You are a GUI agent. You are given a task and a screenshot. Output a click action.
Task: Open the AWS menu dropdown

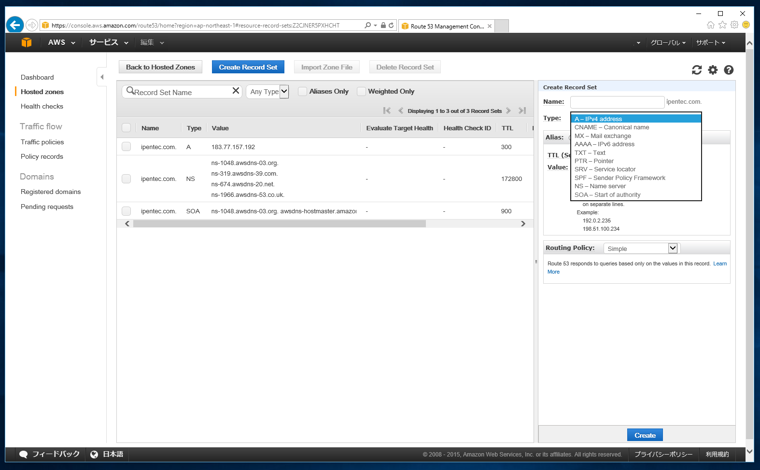click(x=62, y=43)
